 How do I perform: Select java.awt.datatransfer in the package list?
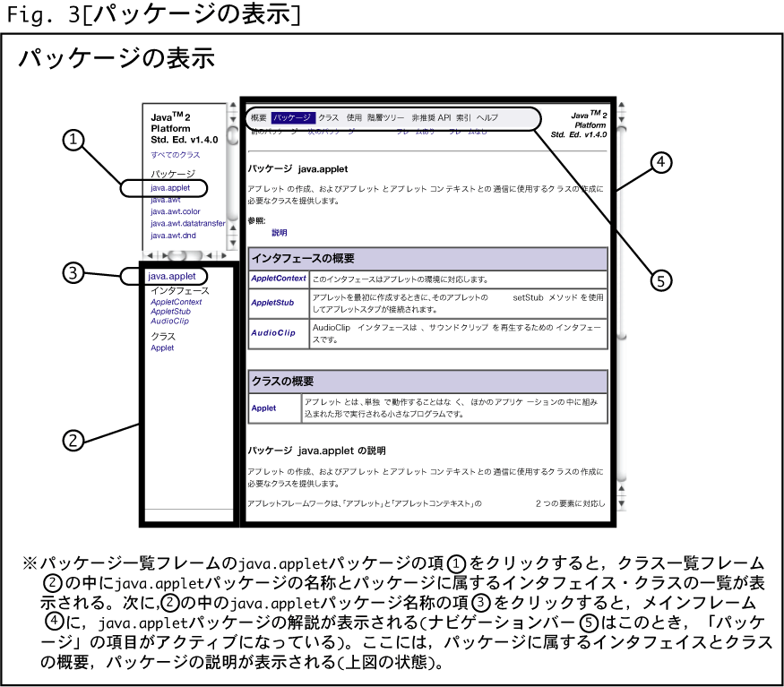[x=187, y=224]
